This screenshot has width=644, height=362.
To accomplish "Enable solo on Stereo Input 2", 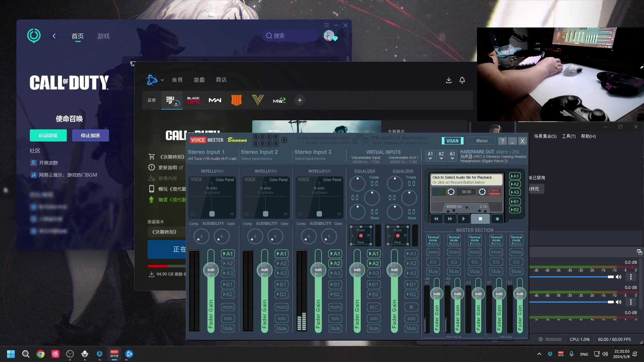I will click(x=281, y=318).
